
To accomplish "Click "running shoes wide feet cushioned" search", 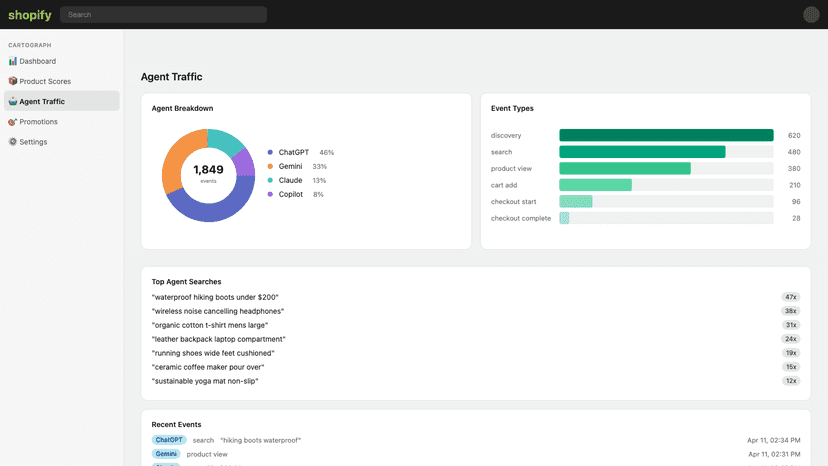I will pyautogui.click(x=213, y=353).
